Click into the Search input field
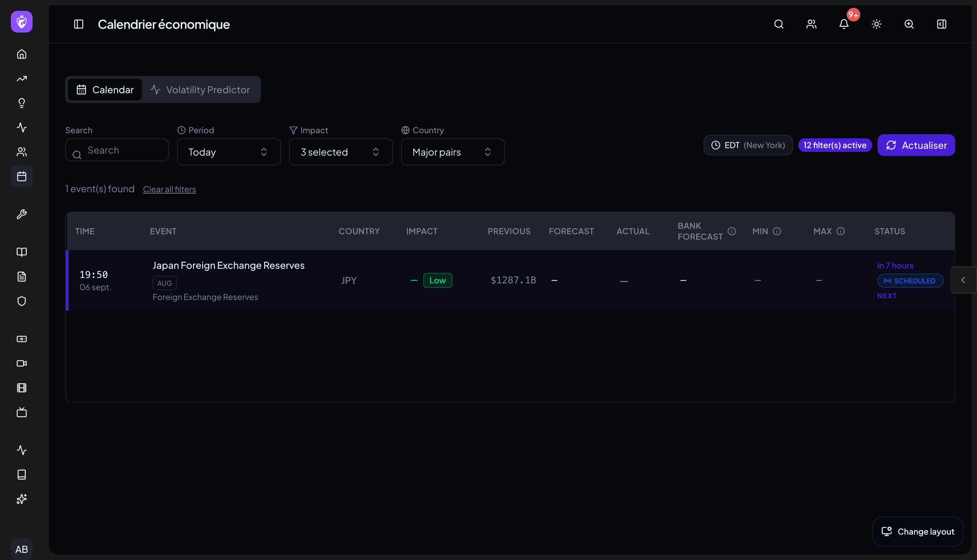Viewport: 977px width, 560px height. coord(117,150)
